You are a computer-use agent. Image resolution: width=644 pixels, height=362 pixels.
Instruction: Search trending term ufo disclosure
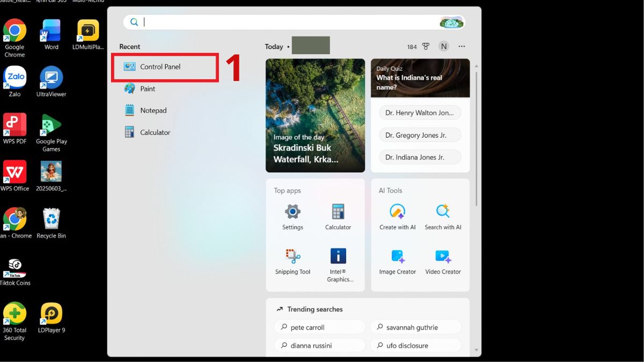coord(416,345)
